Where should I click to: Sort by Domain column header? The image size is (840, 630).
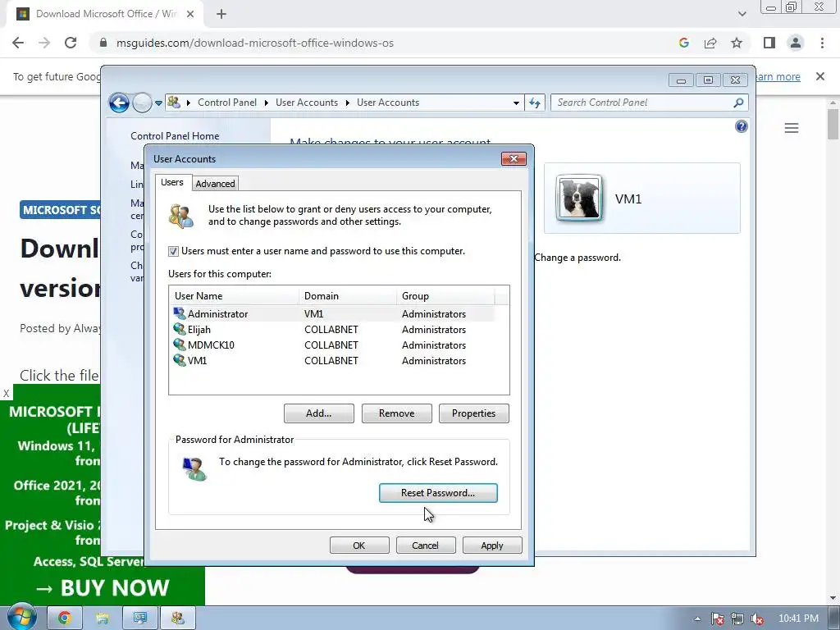pyautogui.click(x=348, y=295)
